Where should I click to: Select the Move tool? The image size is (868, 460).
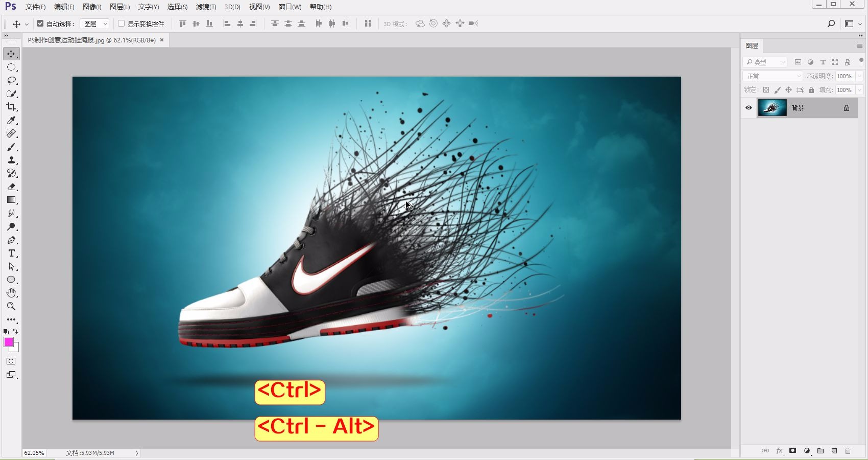(x=11, y=54)
